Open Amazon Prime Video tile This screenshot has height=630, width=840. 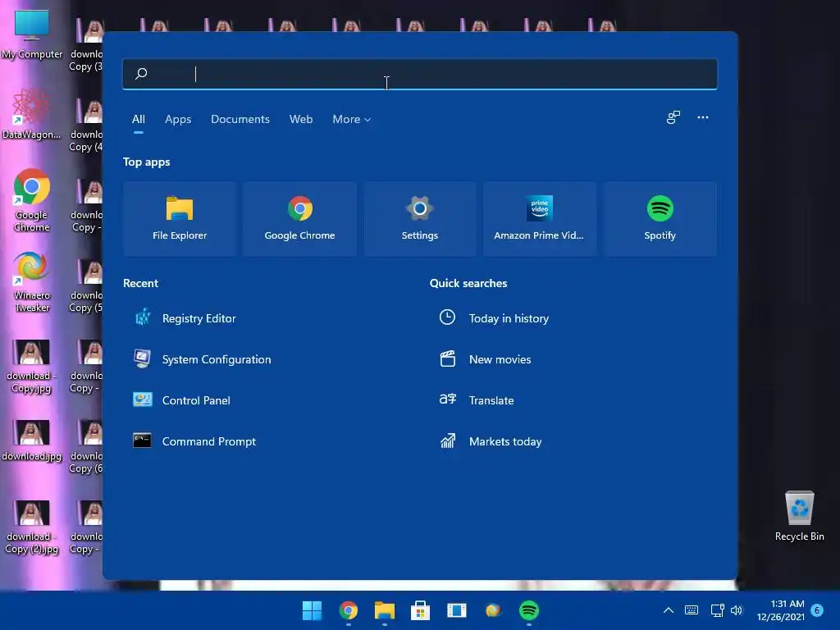540,218
